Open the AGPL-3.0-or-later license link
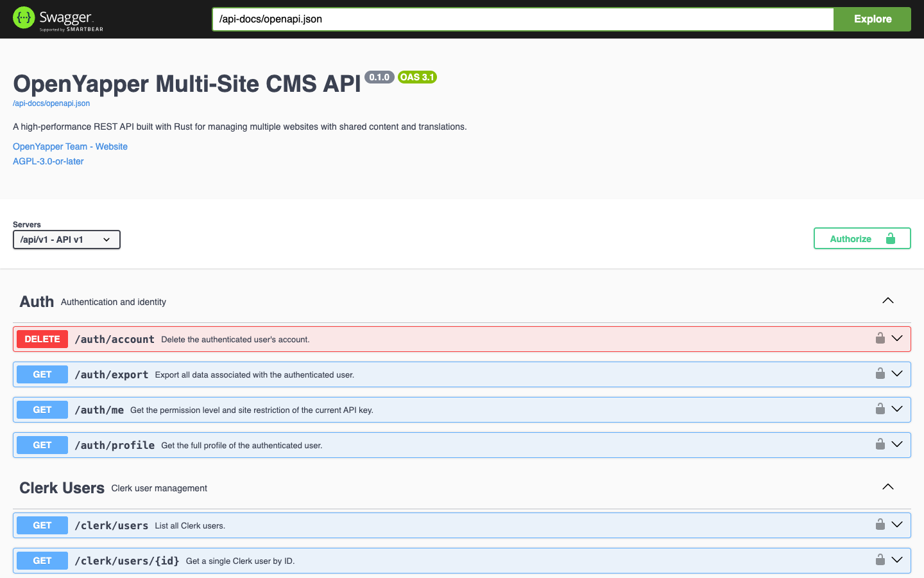 (x=47, y=161)
